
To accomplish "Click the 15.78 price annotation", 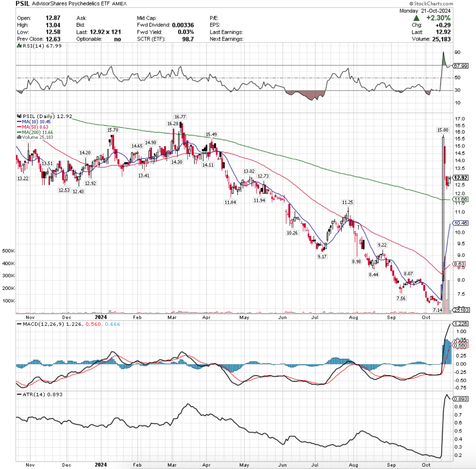I will 113,130.
